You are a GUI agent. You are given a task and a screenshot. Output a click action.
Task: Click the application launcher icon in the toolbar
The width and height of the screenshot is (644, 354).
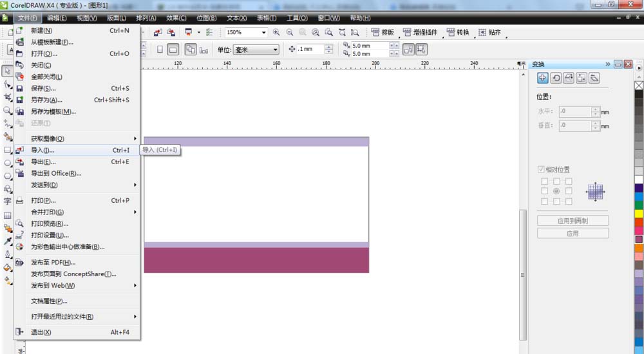click(189, 32)
